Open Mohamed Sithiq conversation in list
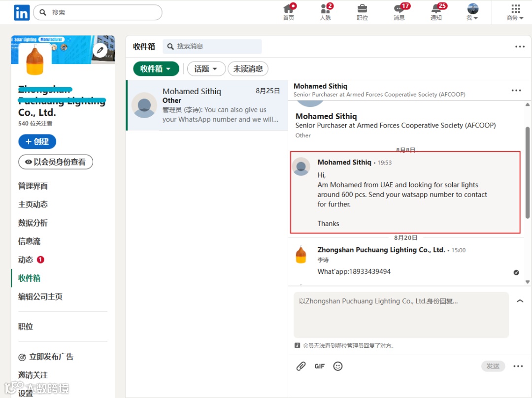The width and height of the screenshot is (532, 398). (x=207, y=105)
